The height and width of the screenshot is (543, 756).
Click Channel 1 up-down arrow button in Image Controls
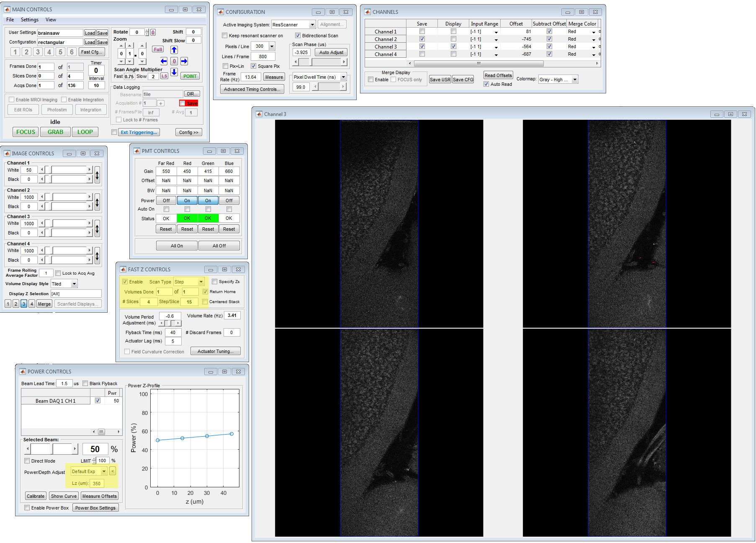click(97, 175)
